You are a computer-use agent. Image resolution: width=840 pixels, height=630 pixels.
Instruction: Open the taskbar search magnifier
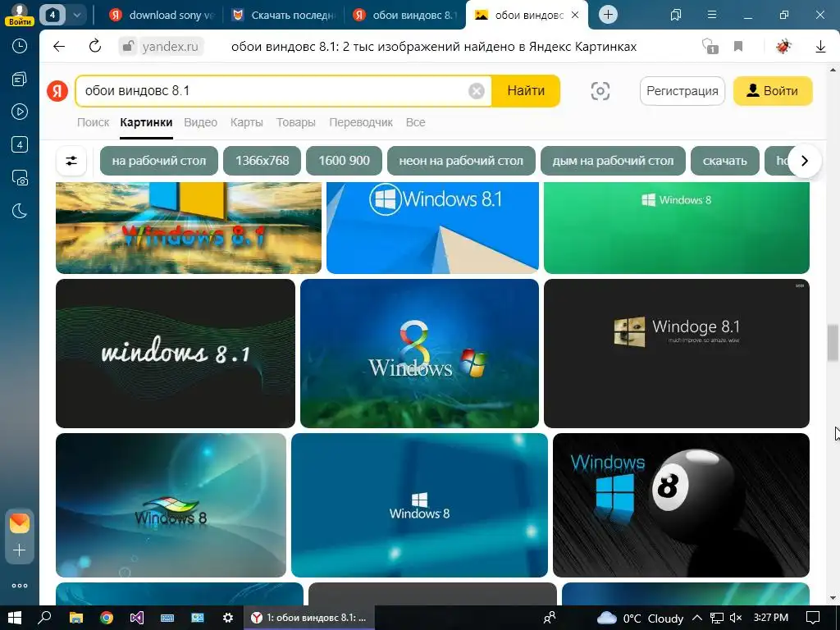pos(44,618)
